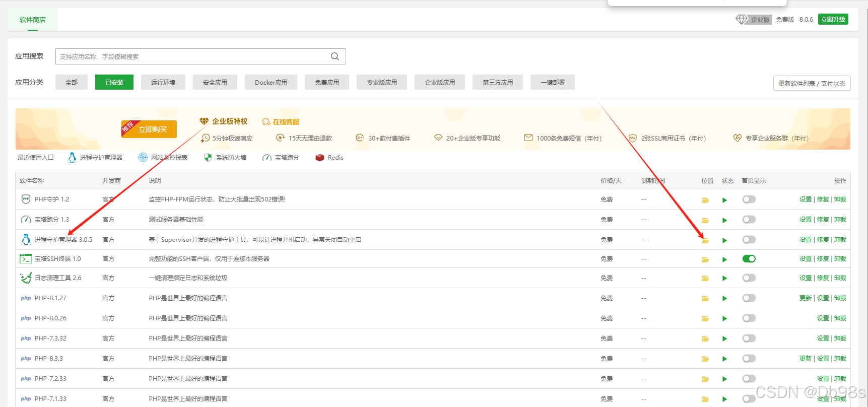Open folder location for PHP守护 1.2

pos(705,200)
